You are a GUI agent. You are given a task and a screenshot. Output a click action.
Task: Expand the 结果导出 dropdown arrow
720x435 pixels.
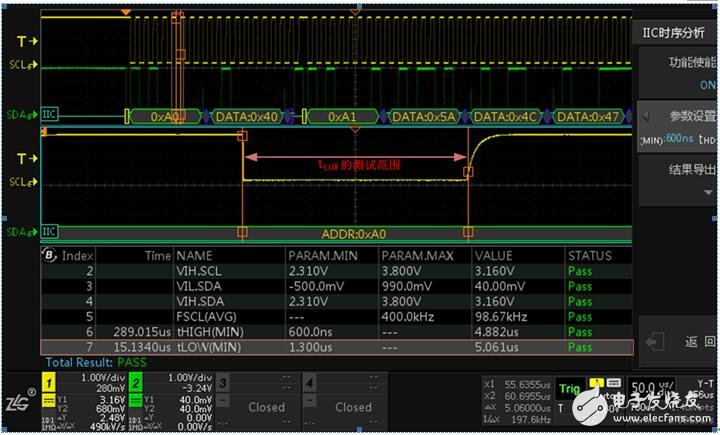[x=708, y=191]
